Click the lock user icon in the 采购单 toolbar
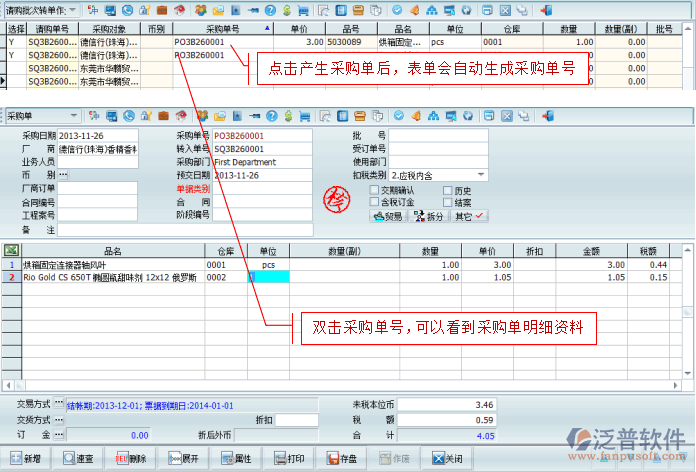 pyautogui.click(x=146, y=116)
